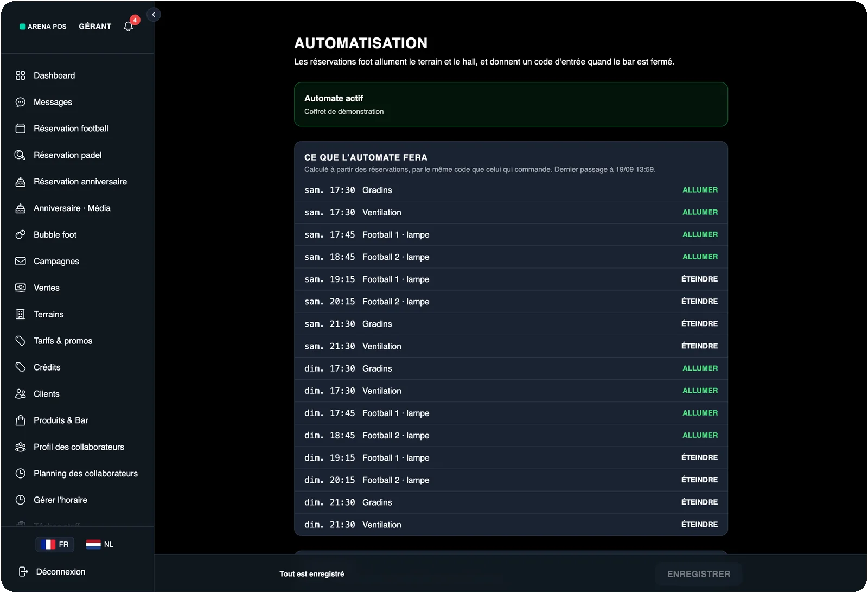Click the French flag icon
Image resolution: width=868 pixels, height=593 pixels.
click(48, 544)
